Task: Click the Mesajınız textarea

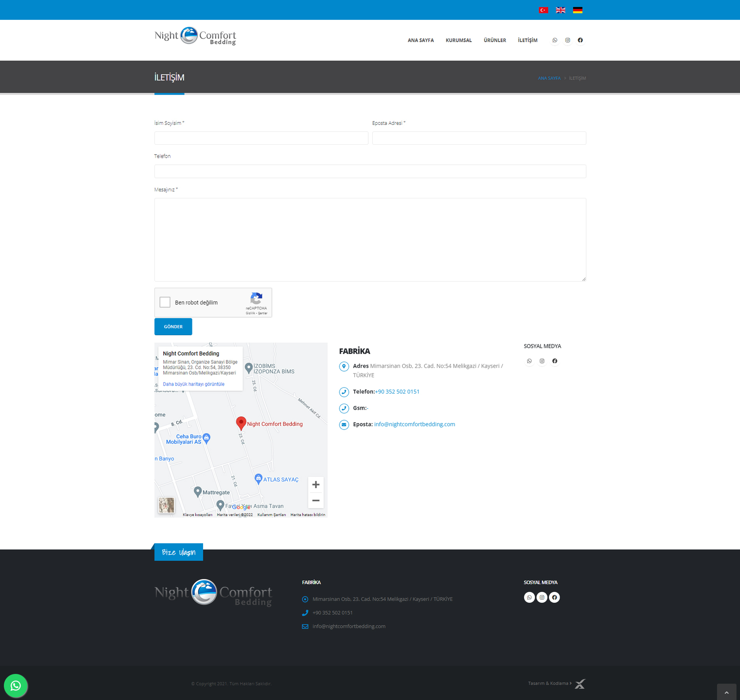Action: [370, 240]
